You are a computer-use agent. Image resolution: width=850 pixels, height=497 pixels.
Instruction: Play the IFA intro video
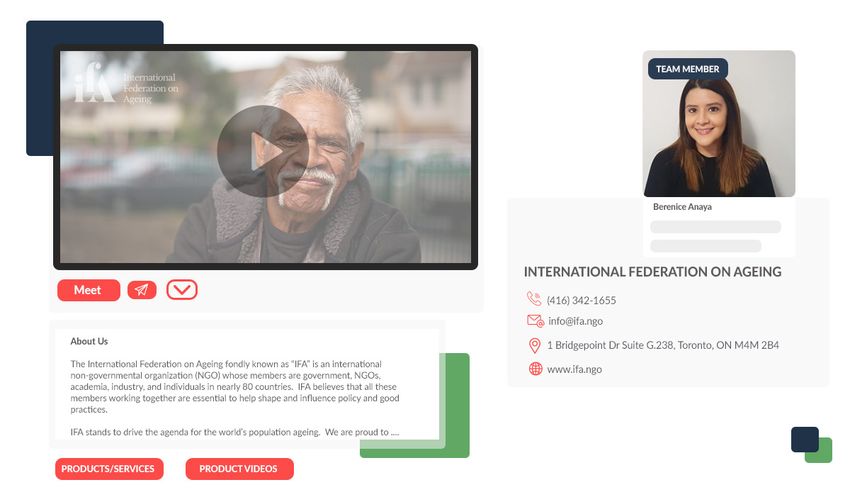coord(263,151)
